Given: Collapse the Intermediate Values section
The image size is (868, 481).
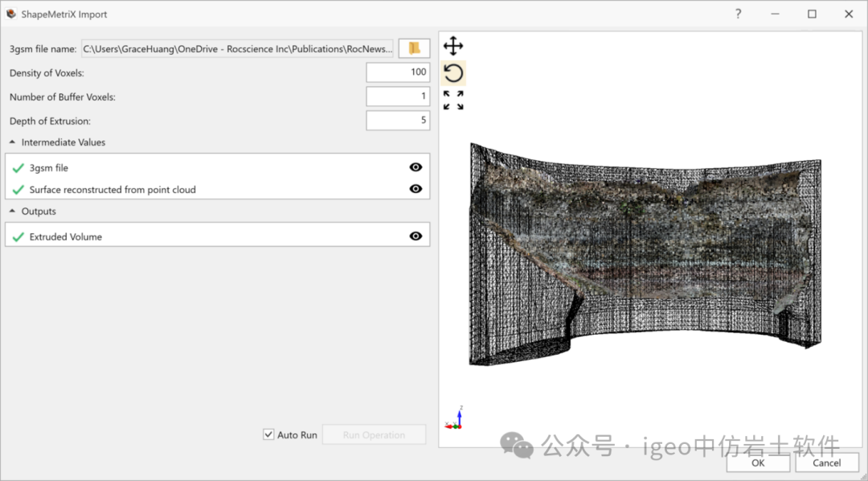Looking at the screenshot, I should [x=13, y=142].
